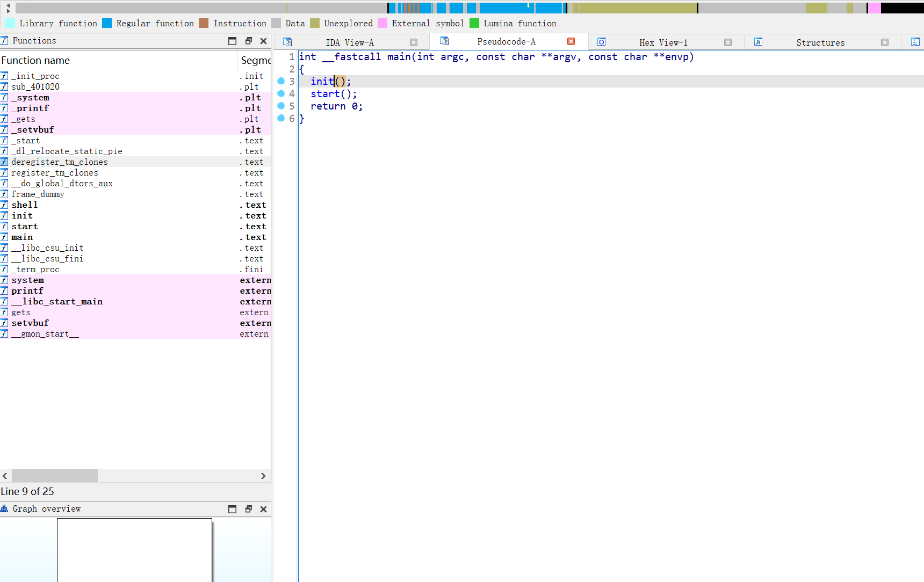Image resolution: width=924 pixels, height=582 pixels.
Task: Click the partly visible tab icon after Structures
Action: point(915,42)
